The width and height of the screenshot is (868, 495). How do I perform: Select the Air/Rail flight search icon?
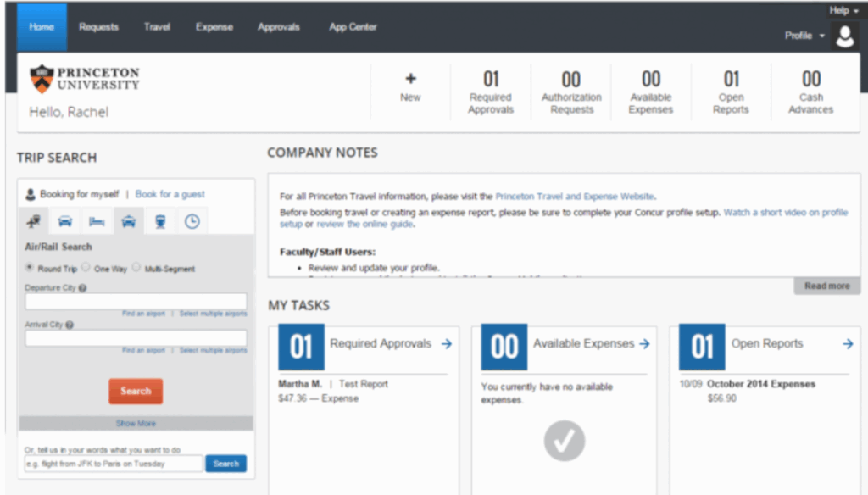34,221
